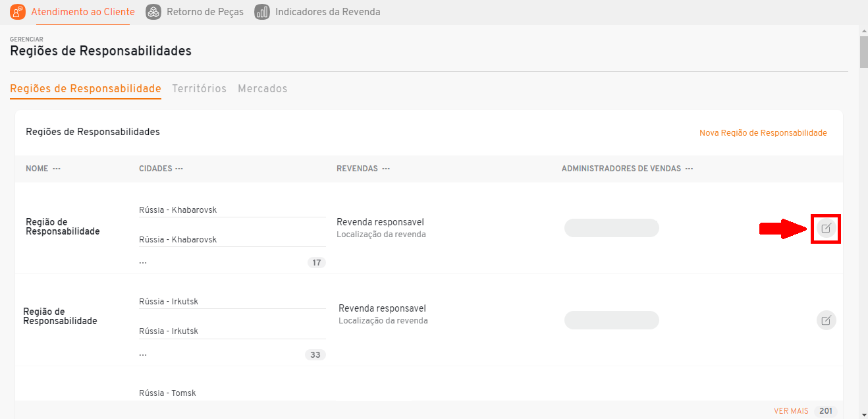Click the Irkutsk row Região de Responsabilidade name
Viewport: 868px width, 419px height.
[x=60, y=316]
